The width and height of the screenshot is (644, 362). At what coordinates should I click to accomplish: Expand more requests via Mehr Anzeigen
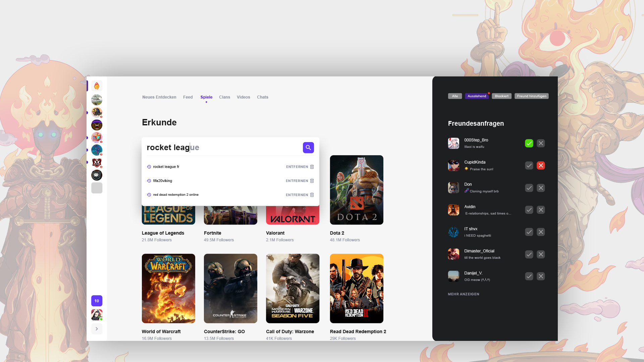click(464, 294)
